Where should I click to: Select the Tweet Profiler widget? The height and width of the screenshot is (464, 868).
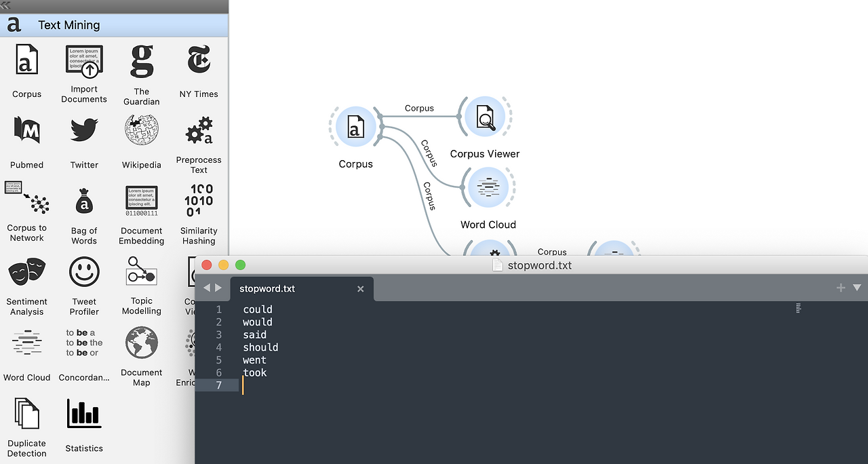84,286
